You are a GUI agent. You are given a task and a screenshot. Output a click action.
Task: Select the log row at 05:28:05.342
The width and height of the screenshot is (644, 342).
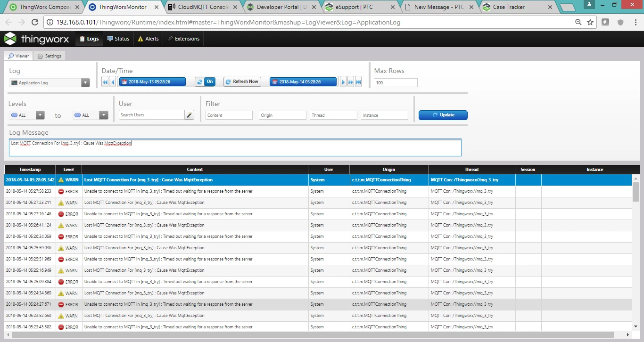[318, 180]
